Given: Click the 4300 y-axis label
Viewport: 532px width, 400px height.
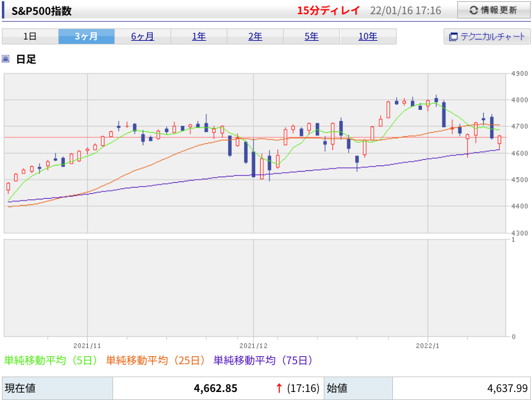Looking at the screenshot, I should point(520,233).
